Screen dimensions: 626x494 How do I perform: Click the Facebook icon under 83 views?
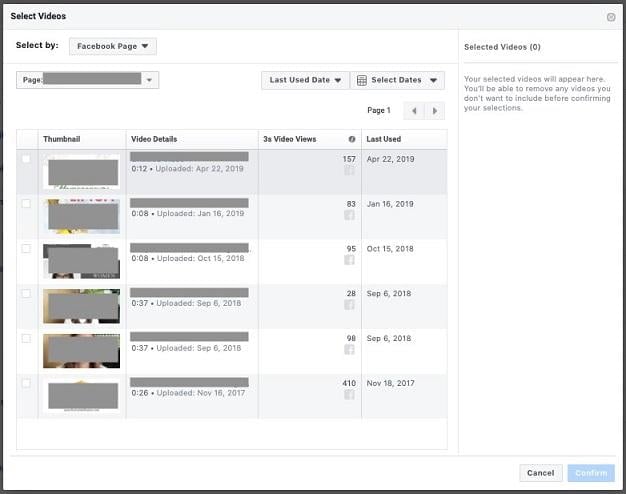point(349,215)
